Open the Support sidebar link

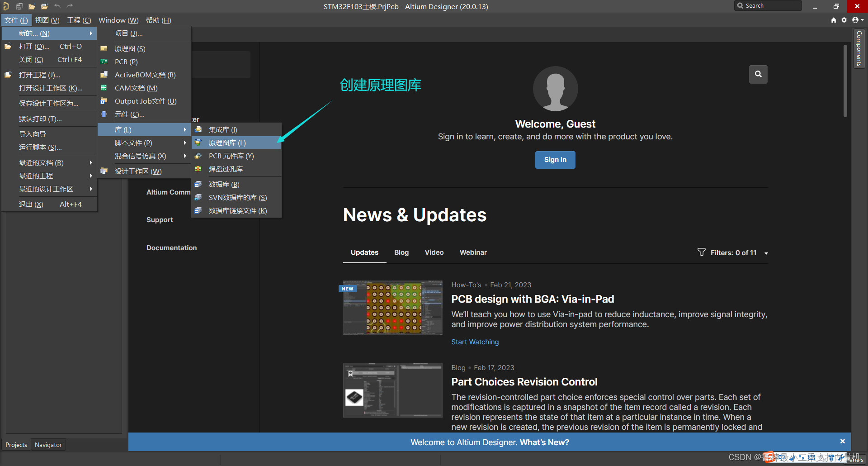pos(160,220)
